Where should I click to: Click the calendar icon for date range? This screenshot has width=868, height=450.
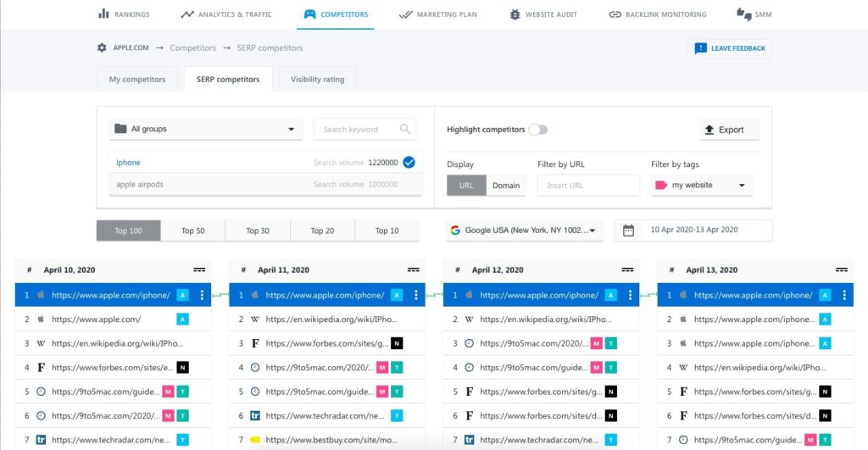click(x=628, y=231)
